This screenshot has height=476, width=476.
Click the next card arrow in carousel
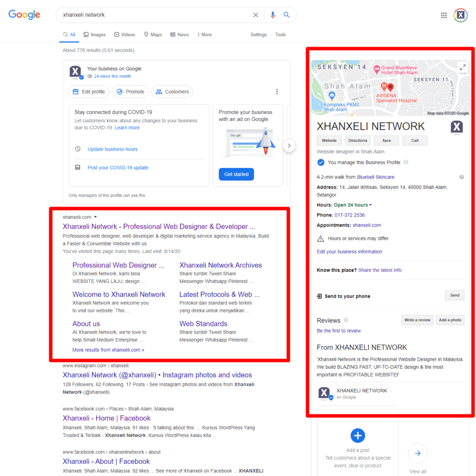click(x=289, y=145)
